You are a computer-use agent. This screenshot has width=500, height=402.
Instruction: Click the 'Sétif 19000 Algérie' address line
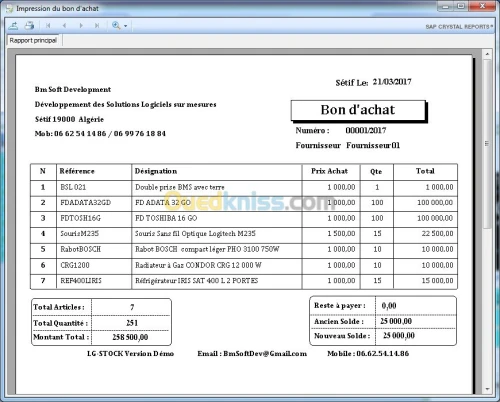[x=69, y=119]
